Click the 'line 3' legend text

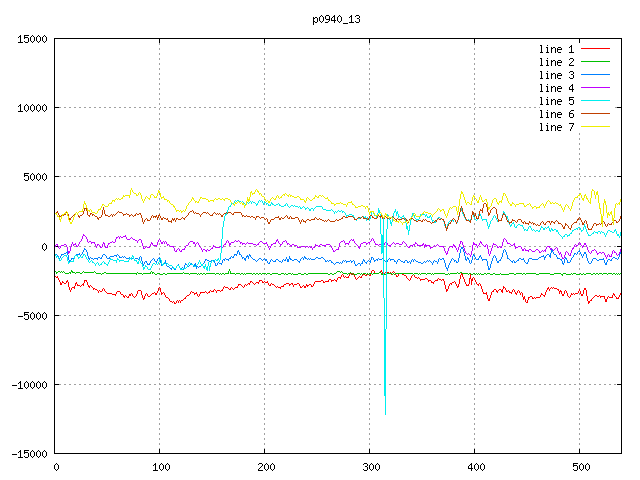click(557, 75)
